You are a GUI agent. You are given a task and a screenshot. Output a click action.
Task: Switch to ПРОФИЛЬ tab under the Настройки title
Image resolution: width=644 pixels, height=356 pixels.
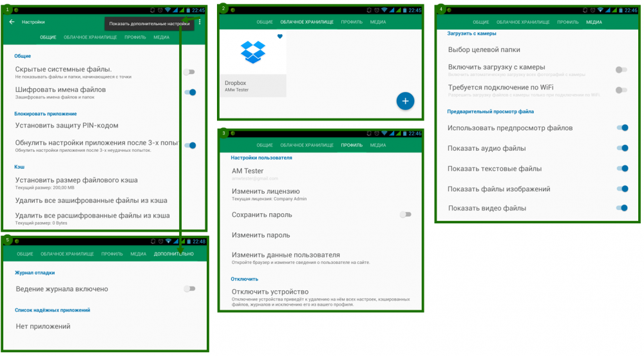click(x=135, y=37)
